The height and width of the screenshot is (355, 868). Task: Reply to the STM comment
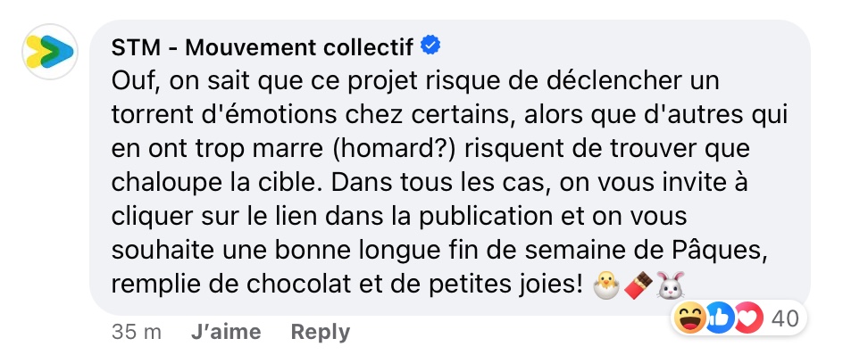[321, 332]
